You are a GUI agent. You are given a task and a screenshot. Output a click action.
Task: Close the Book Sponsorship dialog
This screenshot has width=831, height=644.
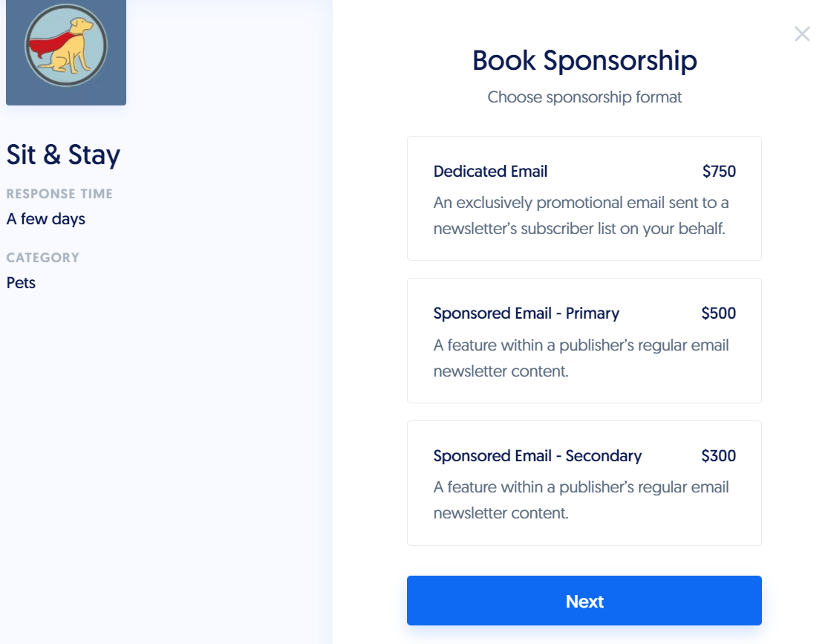[803, 33]
